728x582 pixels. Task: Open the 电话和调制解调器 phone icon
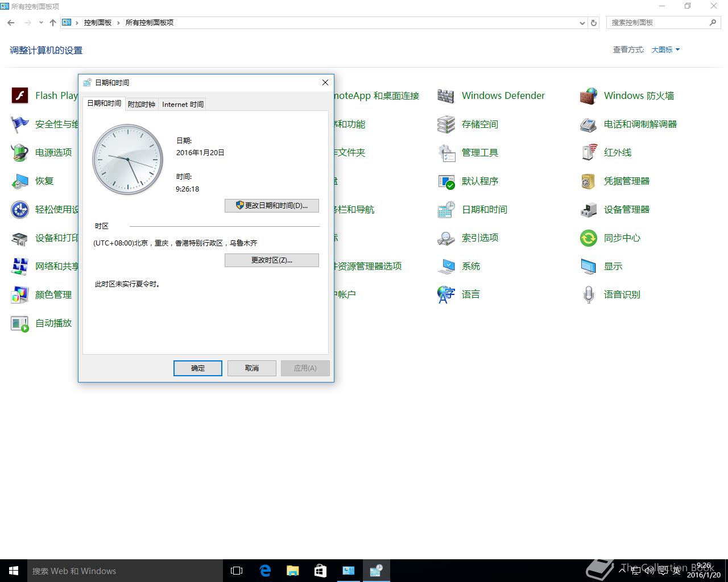[589, 124]
